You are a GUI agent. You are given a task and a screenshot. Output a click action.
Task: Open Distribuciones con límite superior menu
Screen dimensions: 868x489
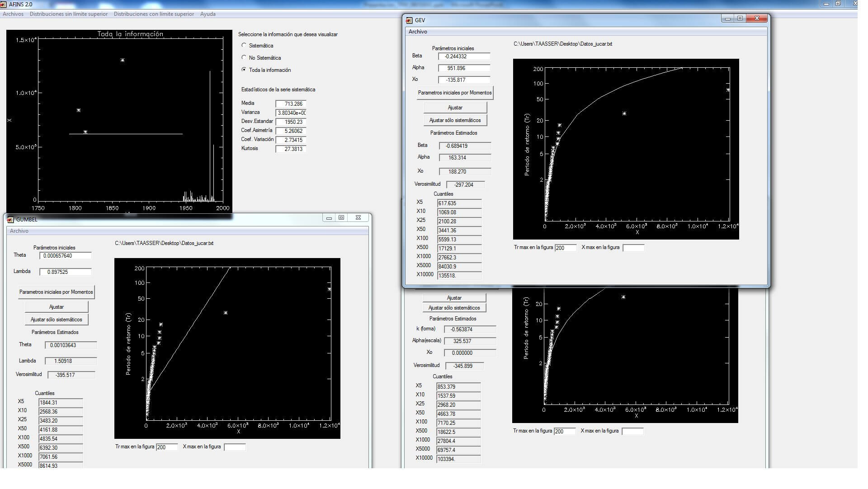coord(154,14)
